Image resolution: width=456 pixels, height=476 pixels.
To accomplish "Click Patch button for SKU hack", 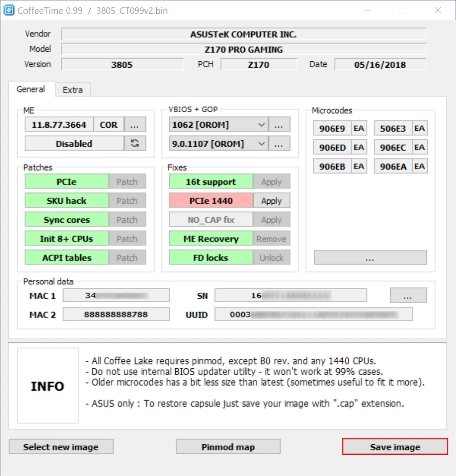I will coord(127,200).
